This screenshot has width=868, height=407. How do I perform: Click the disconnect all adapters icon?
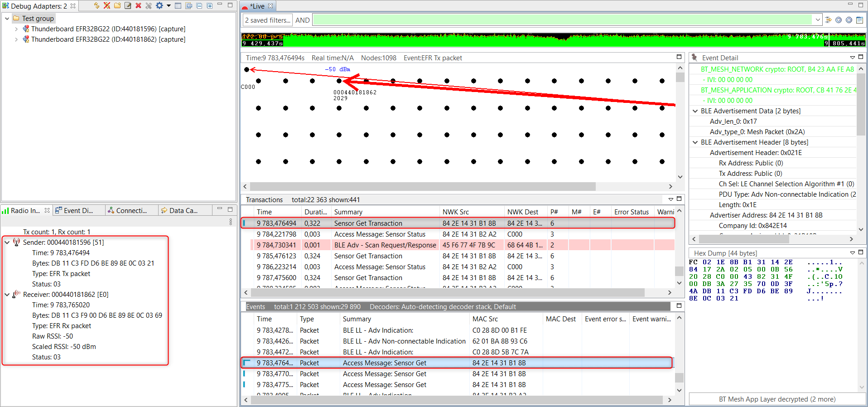107,5
